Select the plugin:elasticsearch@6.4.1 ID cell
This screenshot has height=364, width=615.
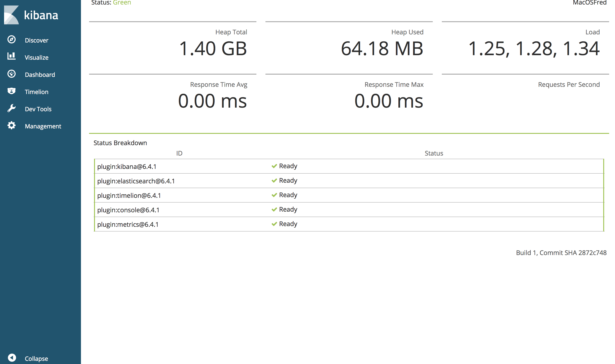coord(136,181)
